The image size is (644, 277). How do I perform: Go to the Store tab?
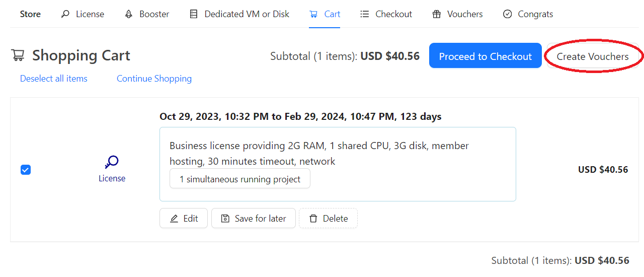tap(30, 14)
